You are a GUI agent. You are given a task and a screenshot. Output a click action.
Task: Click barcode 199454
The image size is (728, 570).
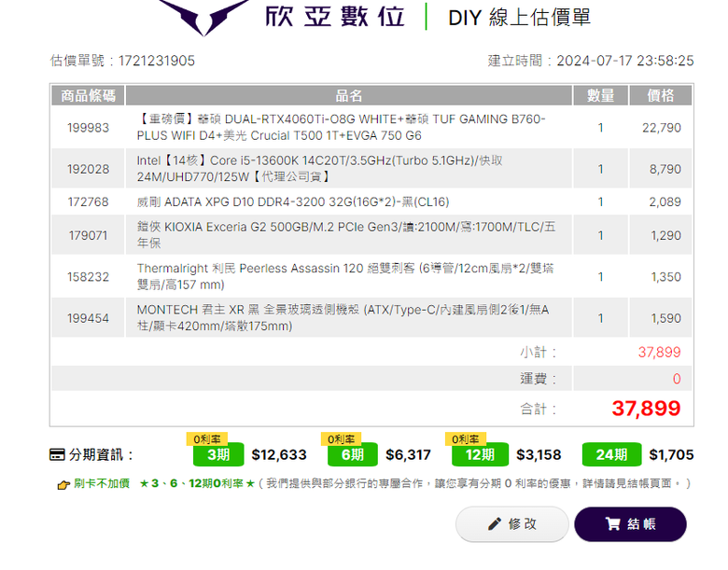point(88,318)
